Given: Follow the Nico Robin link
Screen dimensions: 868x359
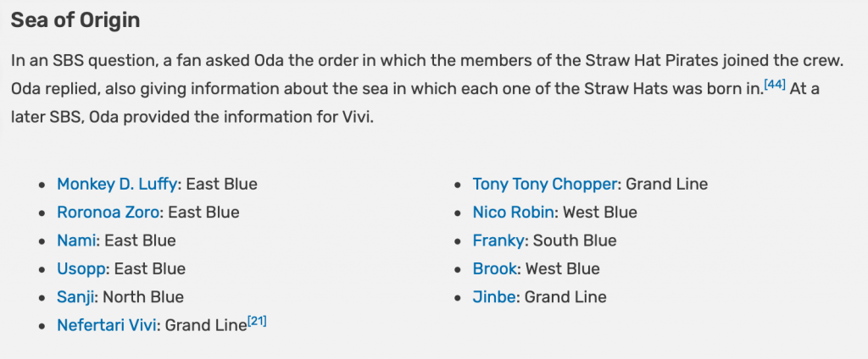Looking at the screenshot, I should point(513,213).
